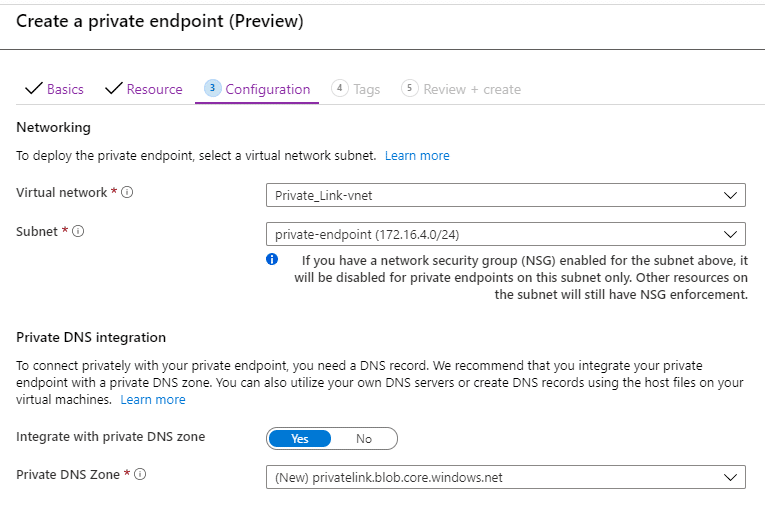
Task: Open Learn more link under Networking
Action: pos(417,156)
